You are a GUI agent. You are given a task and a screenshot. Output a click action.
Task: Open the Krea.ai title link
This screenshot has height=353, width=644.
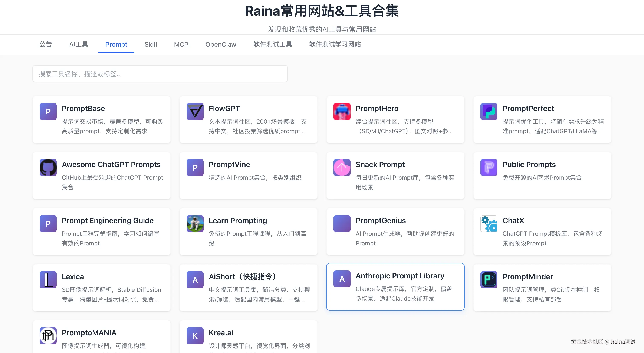[221, 333]
